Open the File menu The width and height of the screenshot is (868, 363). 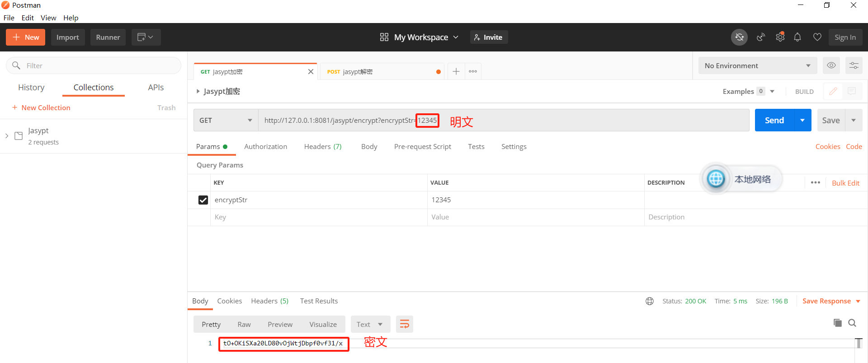pyautogui.click(x=9, y=18)
